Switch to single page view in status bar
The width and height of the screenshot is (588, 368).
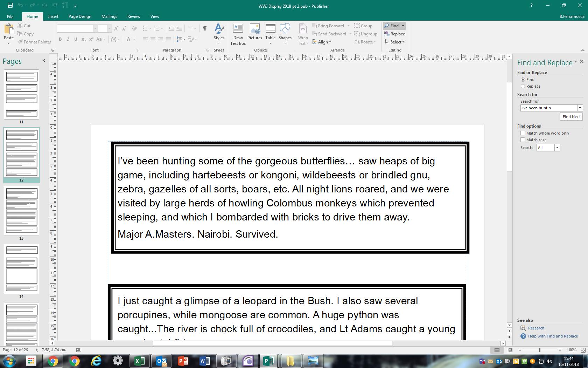pyautogui.click(x=497, y=350)
